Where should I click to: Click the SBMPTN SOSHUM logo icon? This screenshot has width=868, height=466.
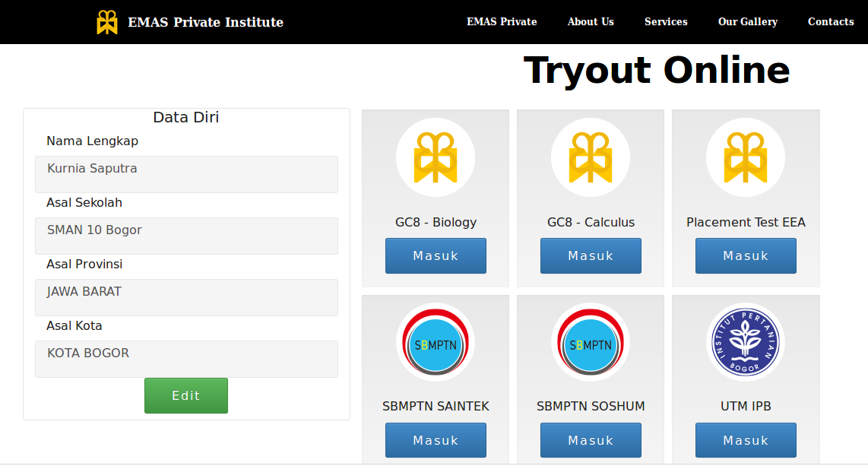tap(591, 343)
